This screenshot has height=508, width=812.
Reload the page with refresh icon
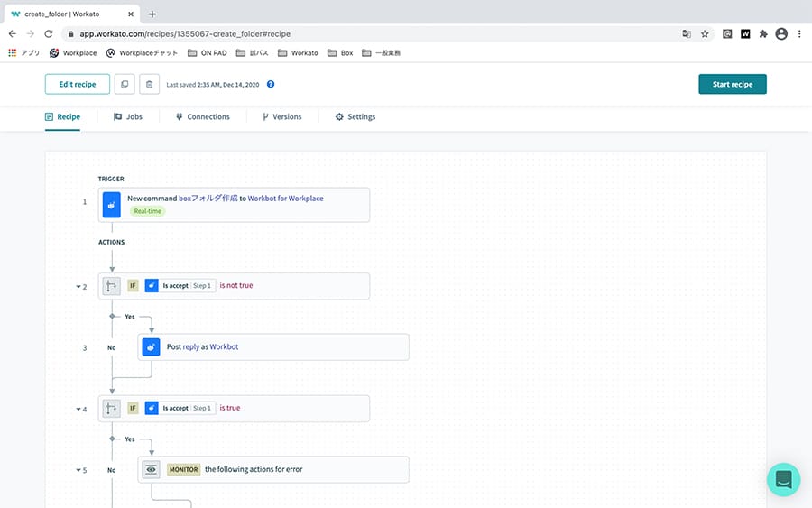49,33
